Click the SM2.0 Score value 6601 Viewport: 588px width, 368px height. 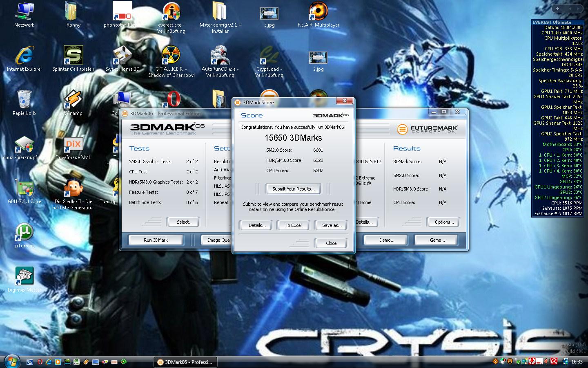click(x=318, y=150)
